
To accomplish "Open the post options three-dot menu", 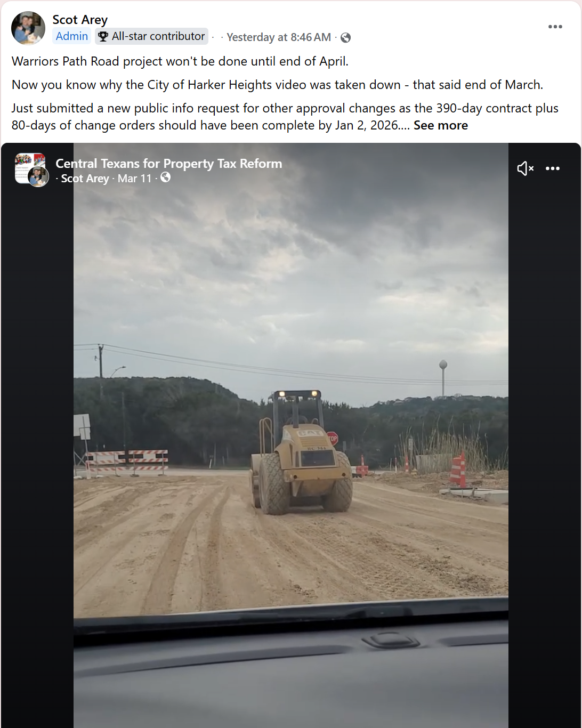I will (555, 27).
